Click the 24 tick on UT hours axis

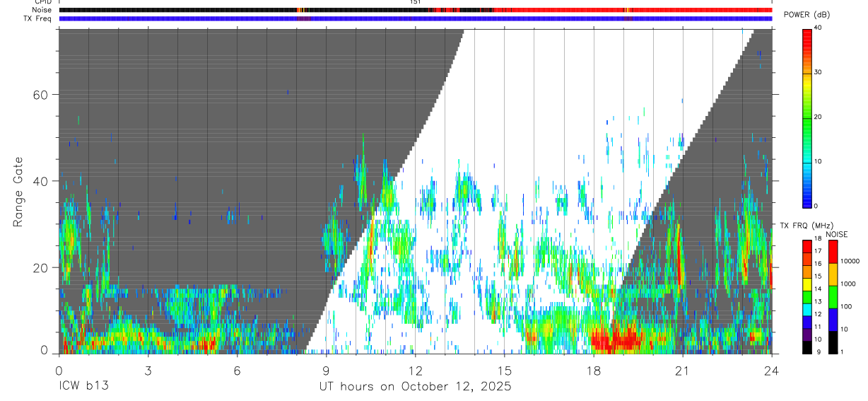coord(771,371)
